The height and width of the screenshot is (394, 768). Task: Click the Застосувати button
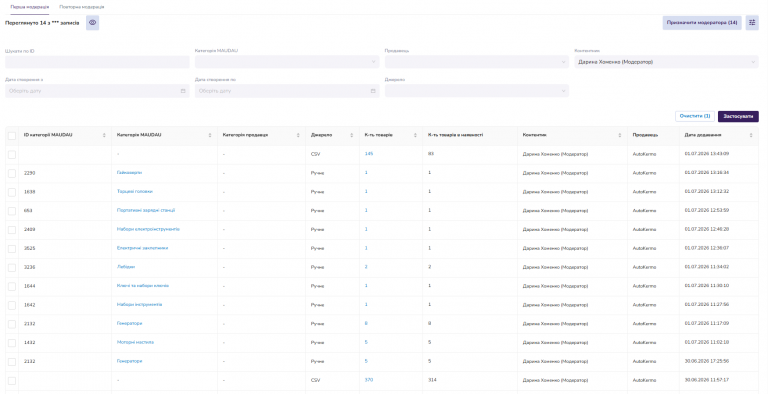(x=738, y=117)
